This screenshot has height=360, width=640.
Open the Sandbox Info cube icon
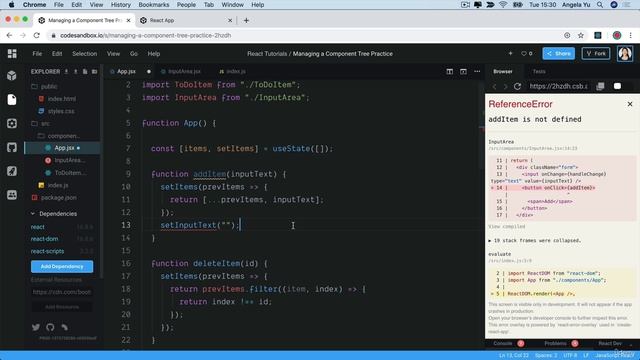pyautogui.click(x=12, y=76)
